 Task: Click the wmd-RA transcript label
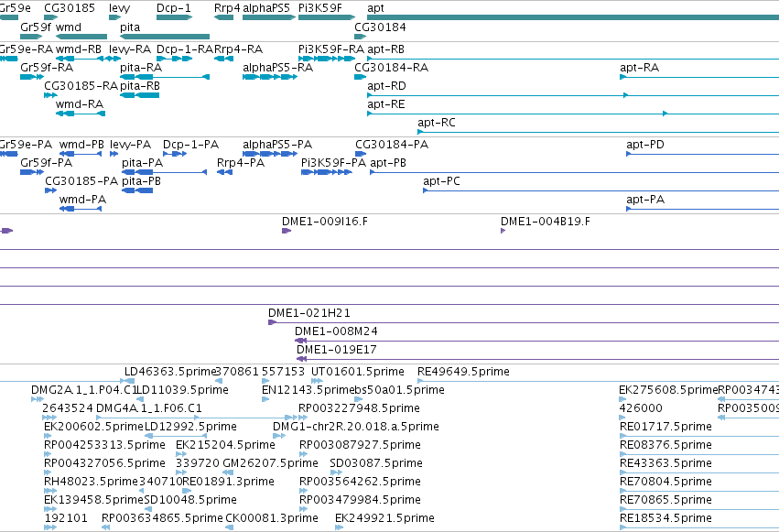[80, 103]
